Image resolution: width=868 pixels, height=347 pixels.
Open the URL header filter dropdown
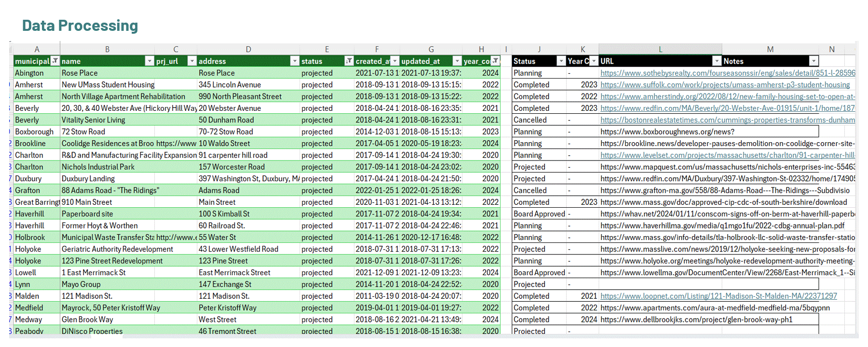click(x=717, y=61)
